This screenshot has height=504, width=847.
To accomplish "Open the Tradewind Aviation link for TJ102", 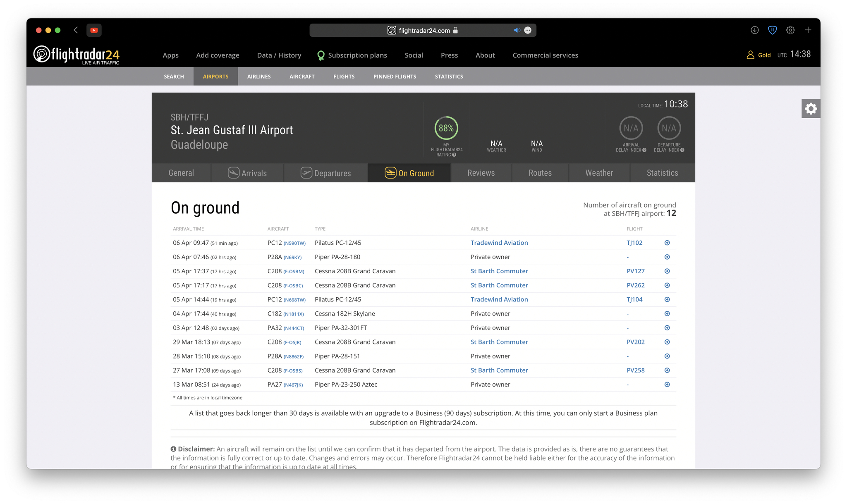I will [499, 243].
